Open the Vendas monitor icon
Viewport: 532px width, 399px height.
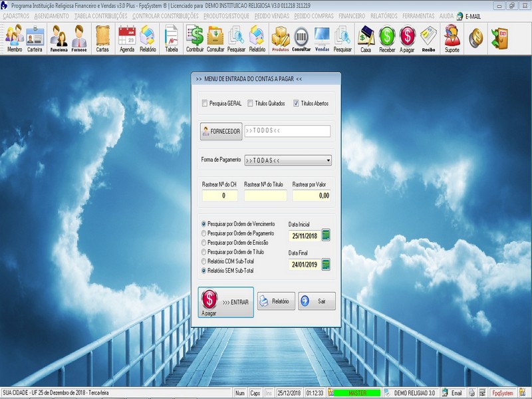click(x=322, y=39)
